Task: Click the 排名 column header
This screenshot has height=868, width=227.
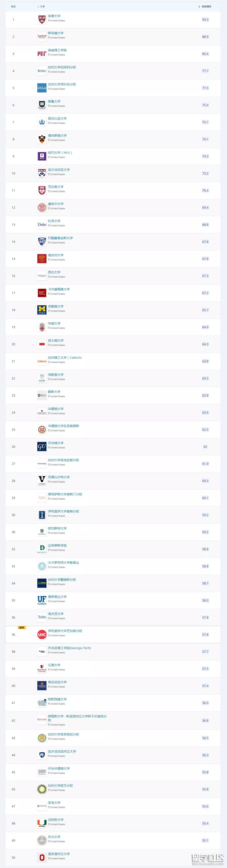Action: point(13,6)
